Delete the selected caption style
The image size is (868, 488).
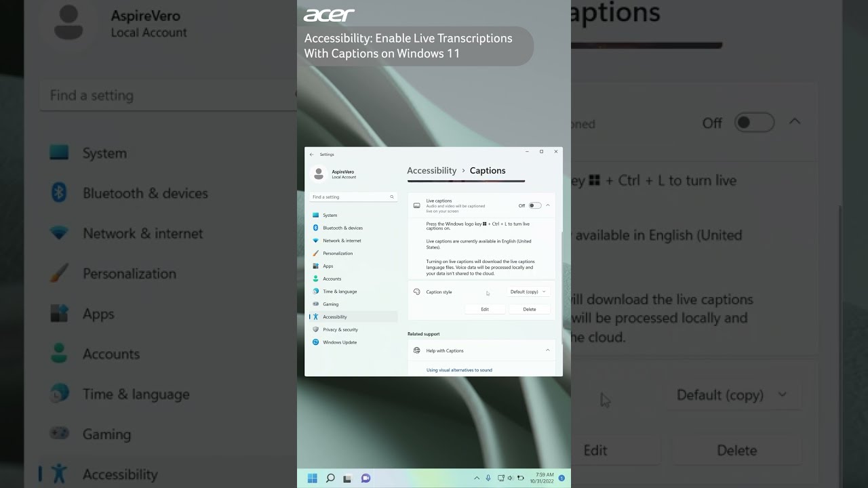click(530, 309)
